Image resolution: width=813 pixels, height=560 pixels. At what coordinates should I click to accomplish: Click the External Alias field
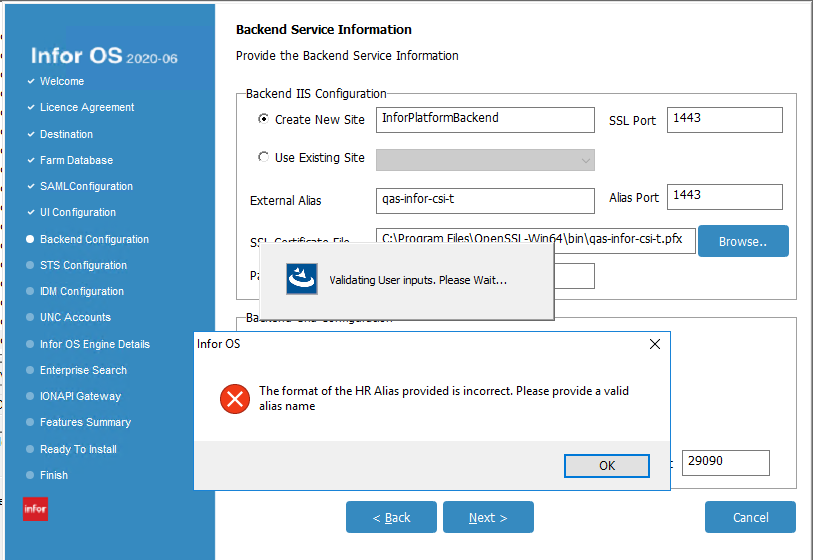[x=485, y=201]
